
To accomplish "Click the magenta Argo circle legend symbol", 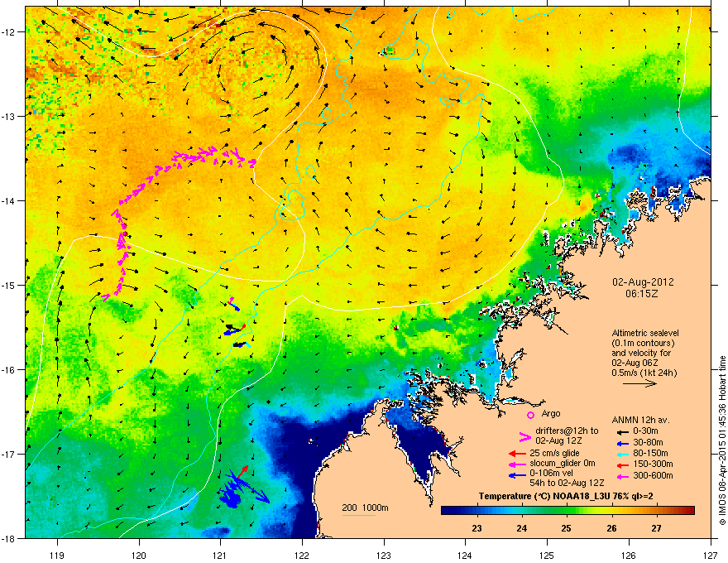I will 530,415.
